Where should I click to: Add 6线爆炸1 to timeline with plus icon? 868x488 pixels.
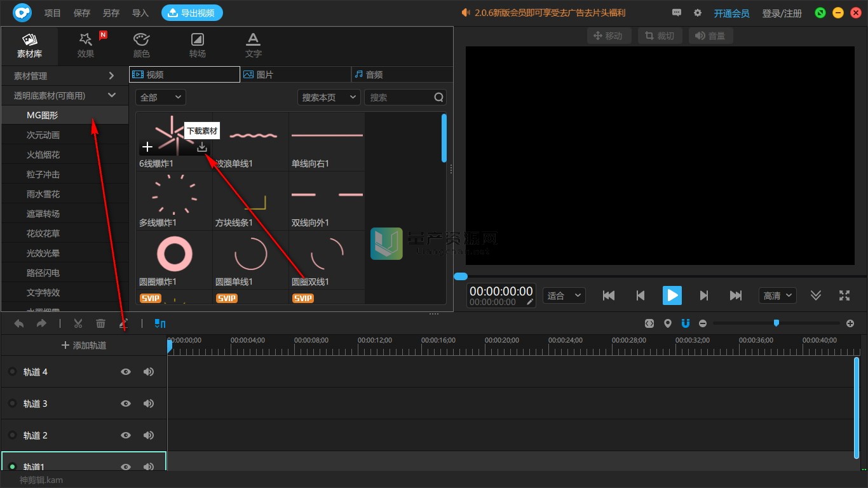(147, 147)
